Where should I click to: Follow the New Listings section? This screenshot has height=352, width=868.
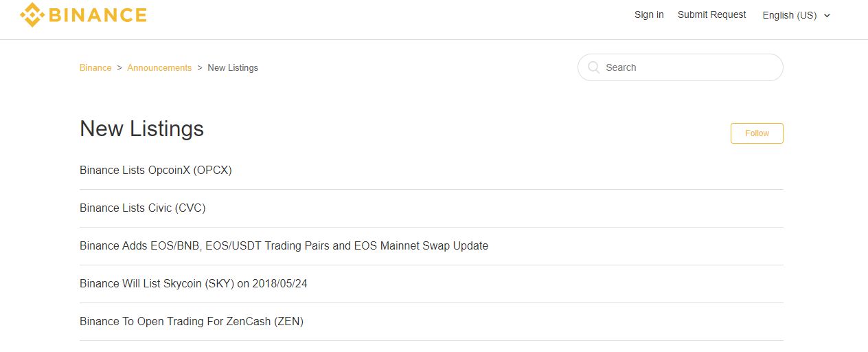(757, 133)
